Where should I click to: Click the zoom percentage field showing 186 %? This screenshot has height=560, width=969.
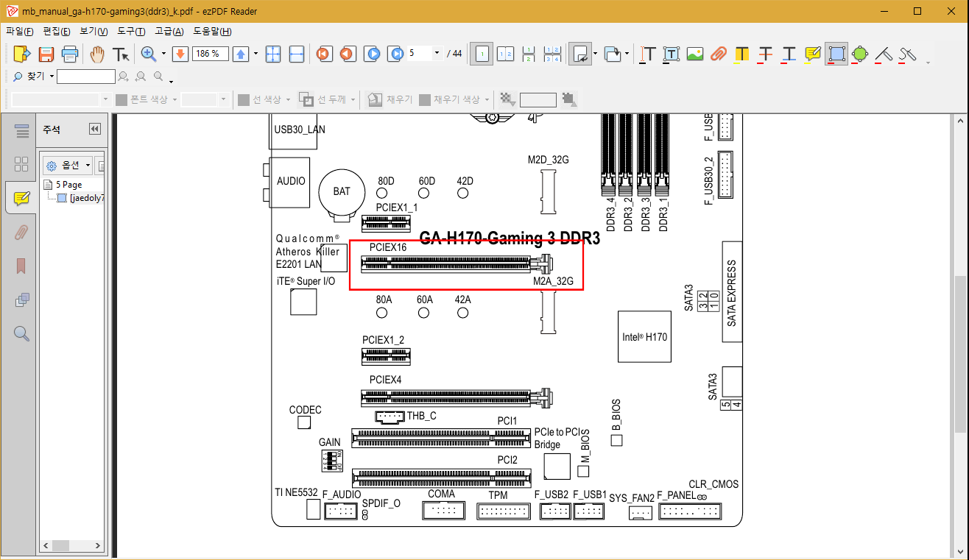[211, 54]
